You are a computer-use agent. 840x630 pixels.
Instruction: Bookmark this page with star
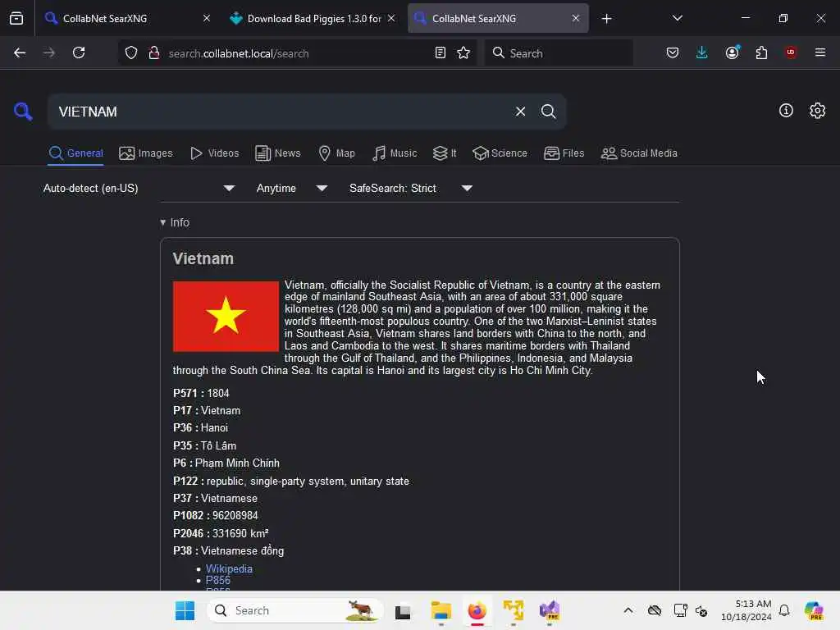click(463, 52)
